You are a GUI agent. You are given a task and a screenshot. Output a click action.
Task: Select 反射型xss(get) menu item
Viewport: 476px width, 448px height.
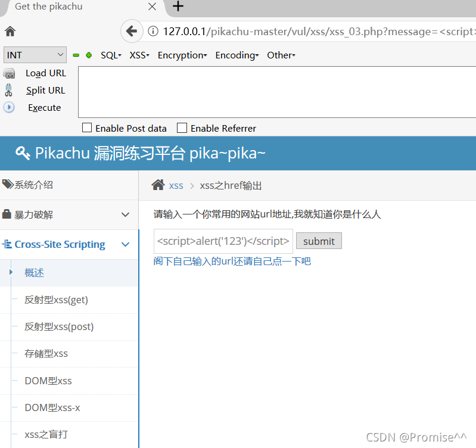[69, 300]
